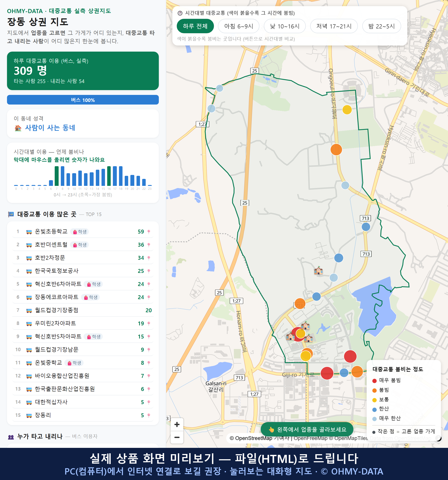Select the 대한적십자사 stop row
The image size is (448, 480).
coord(83,402)
